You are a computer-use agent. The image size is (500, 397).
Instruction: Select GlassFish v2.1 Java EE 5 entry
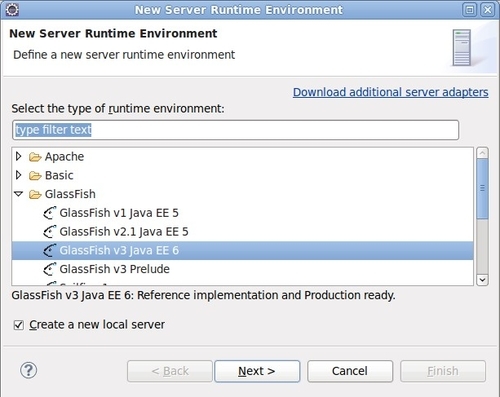pyautogui.click(x=243, y=232)
